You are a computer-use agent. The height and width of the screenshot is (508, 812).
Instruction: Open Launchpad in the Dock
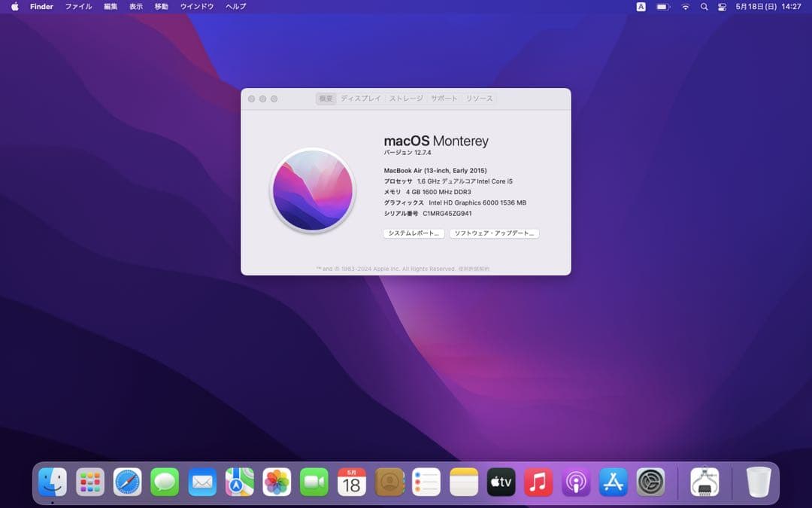point(90,482)
